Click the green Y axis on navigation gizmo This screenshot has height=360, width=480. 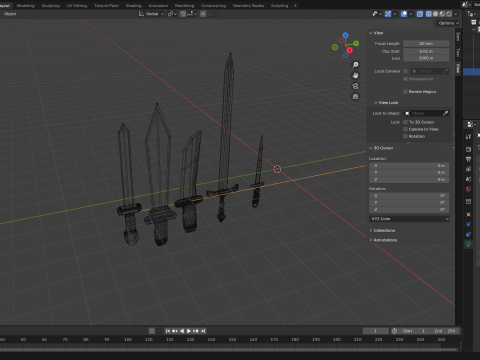pos(356,43)
